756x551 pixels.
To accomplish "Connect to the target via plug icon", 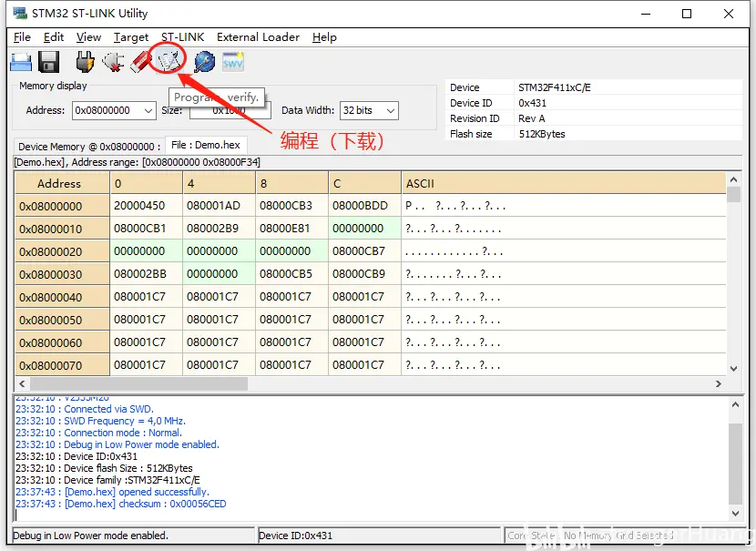I will click(85, 62).
